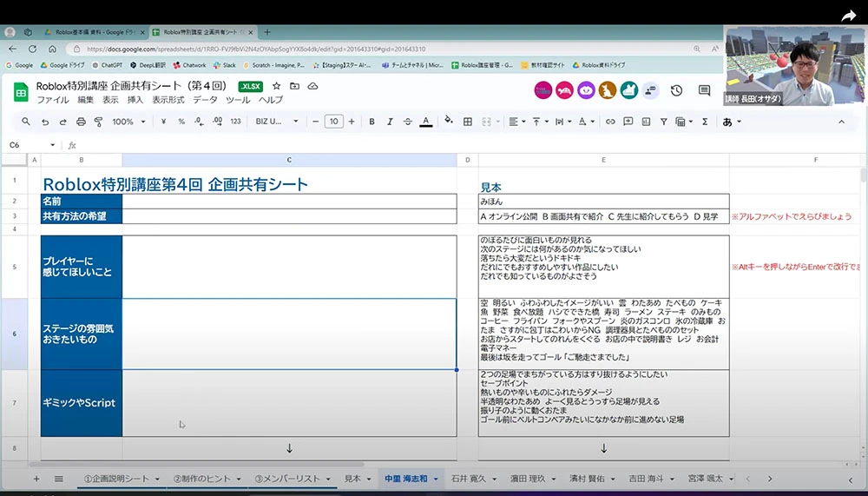The width and height of the screenshot is (868, 496).
Task: Reload the browser page
Action: pyautogui.click(x=32, y=49)
